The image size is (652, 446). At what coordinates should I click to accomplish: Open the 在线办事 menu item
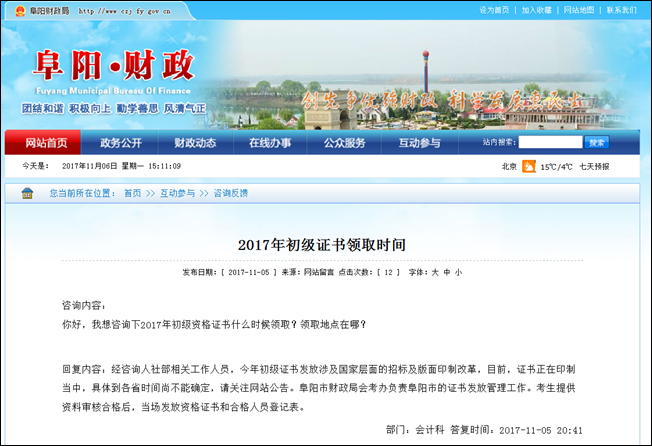point(270,143)
